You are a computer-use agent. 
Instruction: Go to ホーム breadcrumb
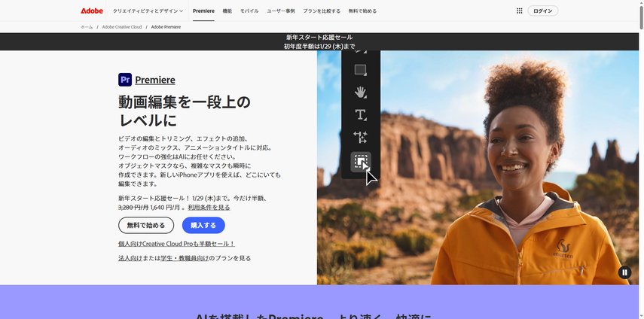[x=87, y=27]
